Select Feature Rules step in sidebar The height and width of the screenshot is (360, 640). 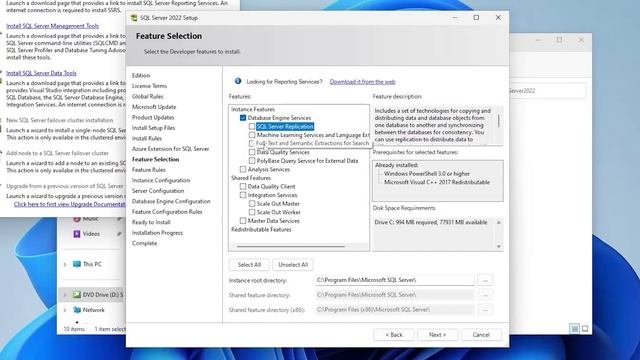(149, 170)
